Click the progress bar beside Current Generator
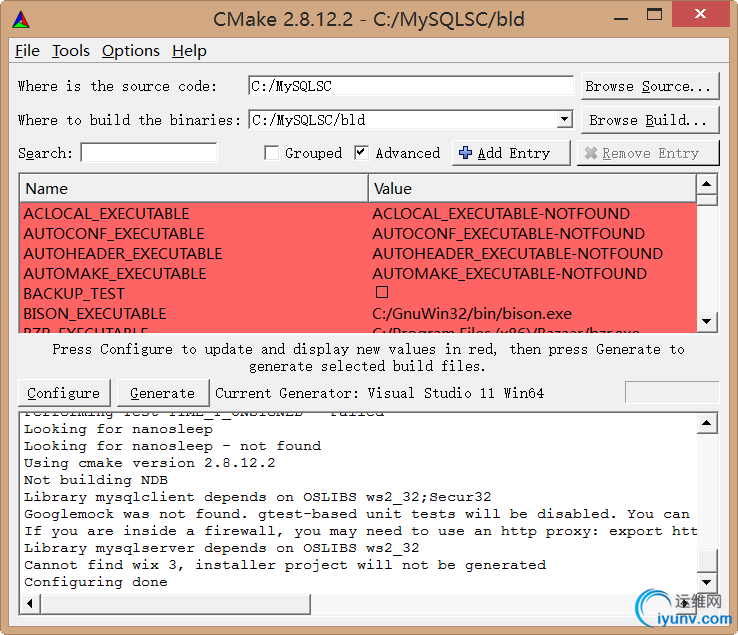Screen dimensions: 738x635 click(x=672, y=392)
